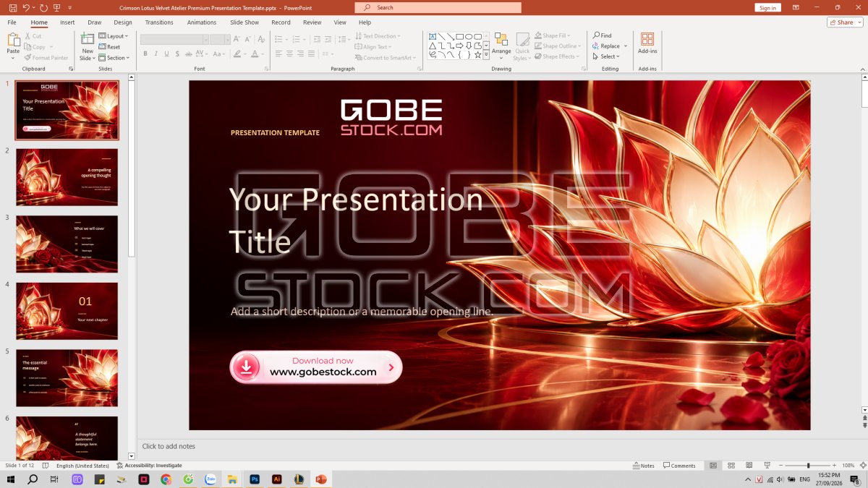Screen dimensions: 868x488
Task: Switch to the Transitions tab
Action: tap(159, 22)
